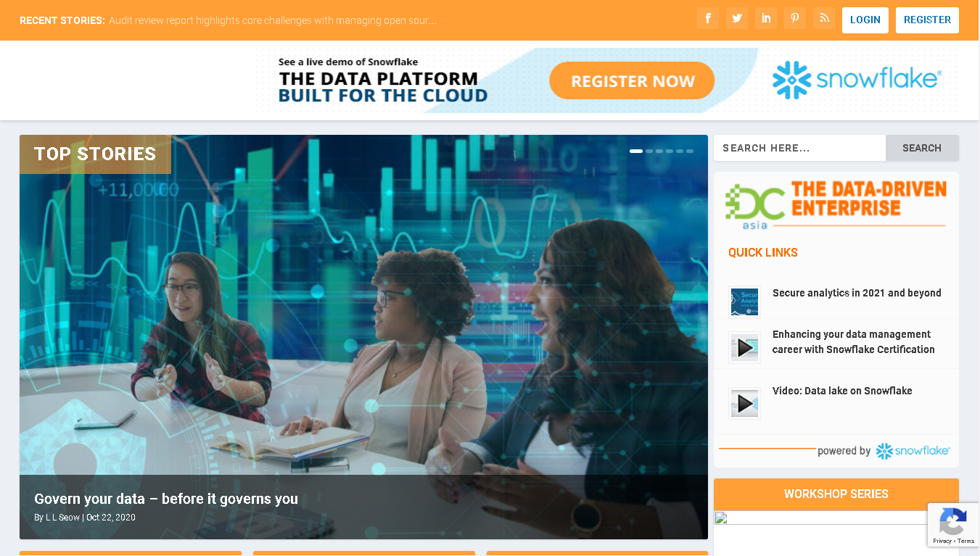The height and width of the screenshot is (556, 980).
Task: Select the first active slider dot
Action: (636, 151)
